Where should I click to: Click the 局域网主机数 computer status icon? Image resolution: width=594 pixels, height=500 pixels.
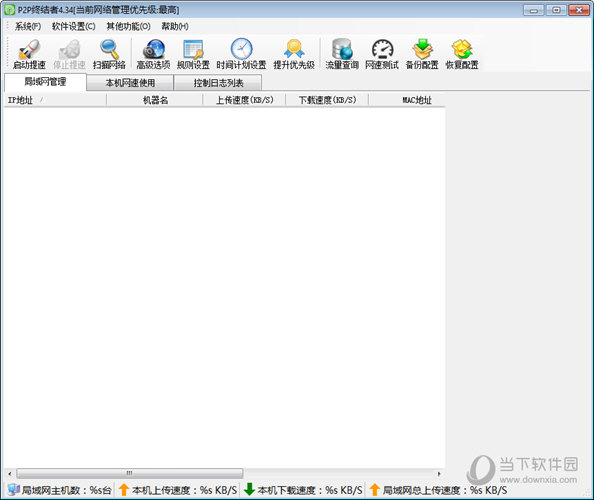click(x=13, y=489)
